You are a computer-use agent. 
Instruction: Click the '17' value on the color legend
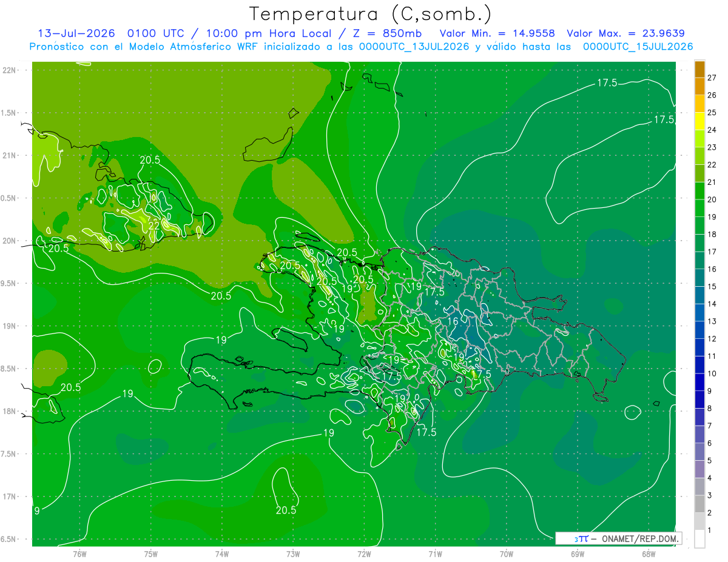(x=712, y=252)
